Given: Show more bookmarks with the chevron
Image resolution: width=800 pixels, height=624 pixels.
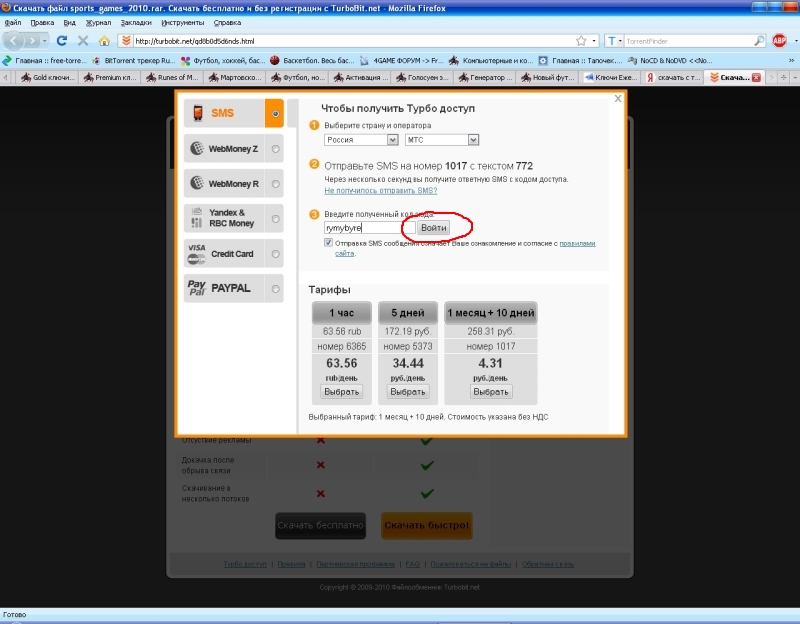Looking at the screenshot, I should [x=792, y=61].
